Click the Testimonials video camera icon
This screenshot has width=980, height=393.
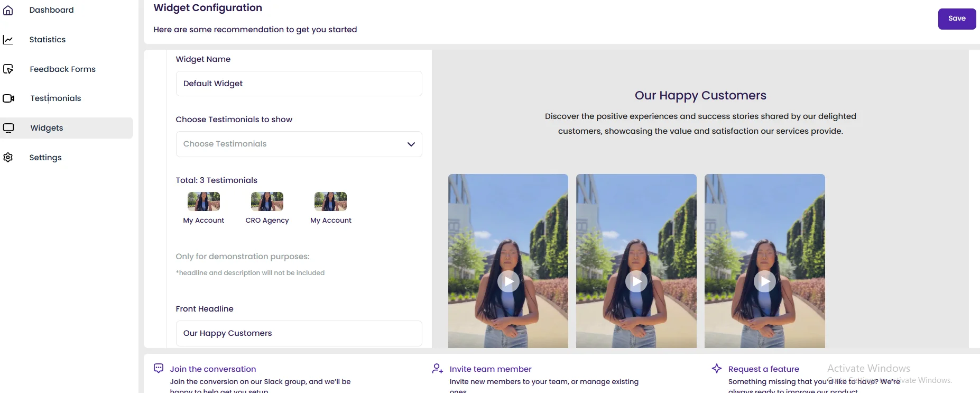(x=8, y=98)
